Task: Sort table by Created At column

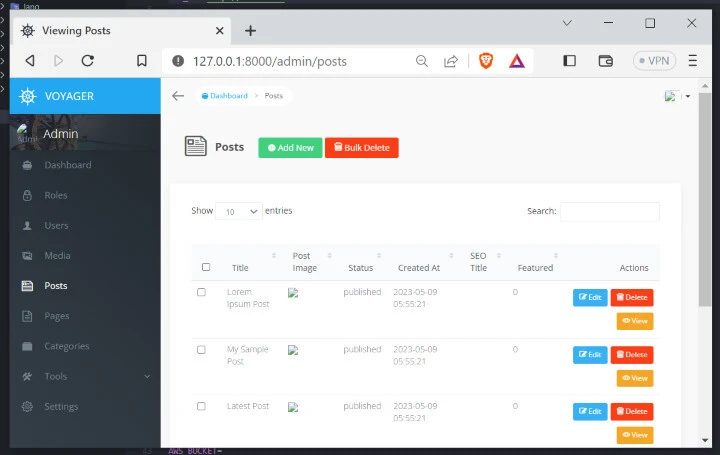Action: tap(426, 262)
